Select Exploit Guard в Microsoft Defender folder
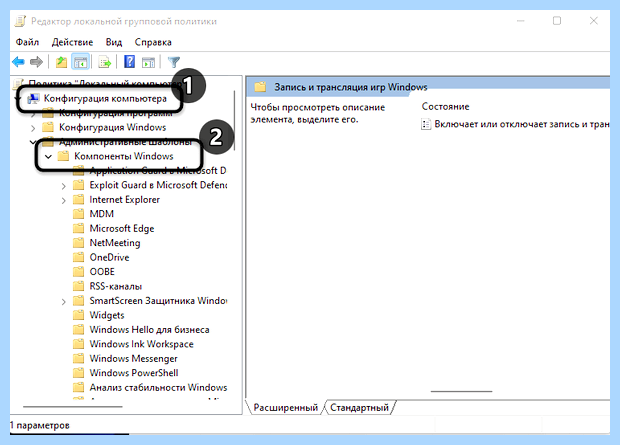 pos(158,185)
